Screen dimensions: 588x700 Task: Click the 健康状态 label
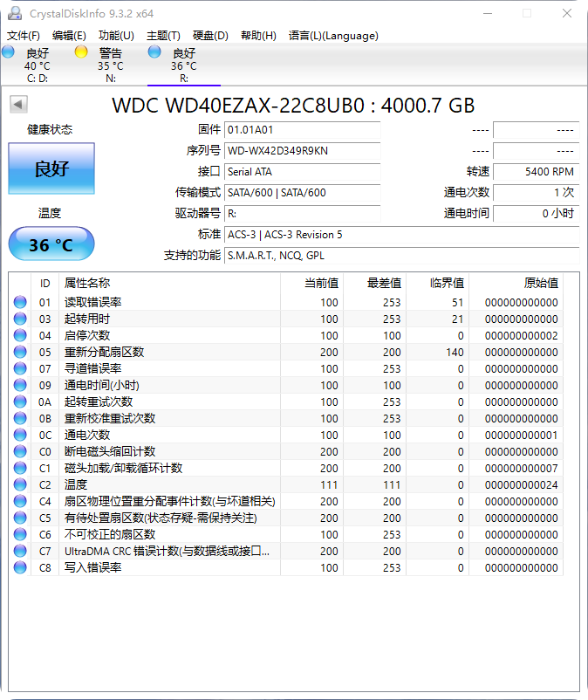click(x=50, y=129)
